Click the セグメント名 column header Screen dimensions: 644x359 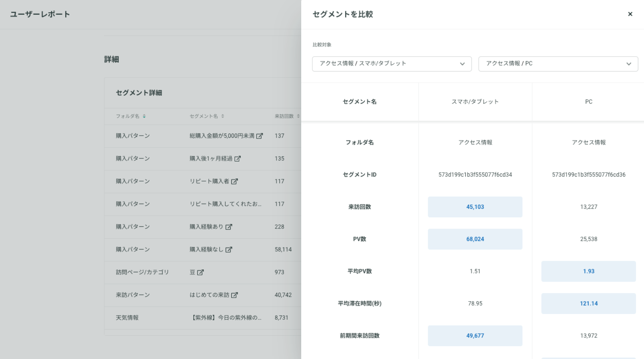tap(204, 116)
